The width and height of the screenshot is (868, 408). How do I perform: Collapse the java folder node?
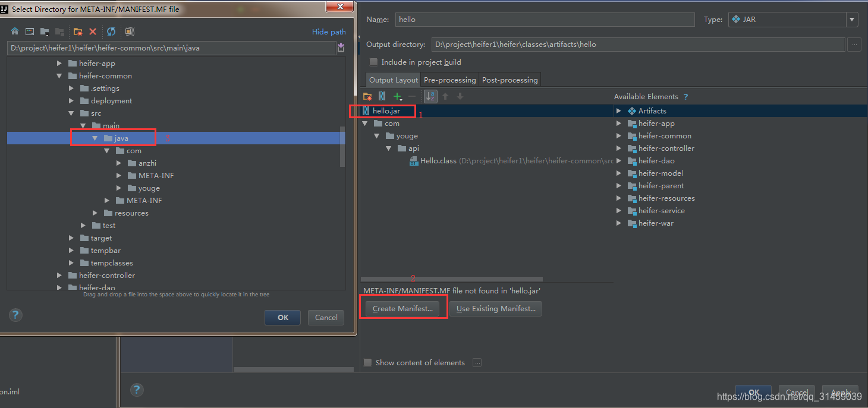click(x=95, y=138)
